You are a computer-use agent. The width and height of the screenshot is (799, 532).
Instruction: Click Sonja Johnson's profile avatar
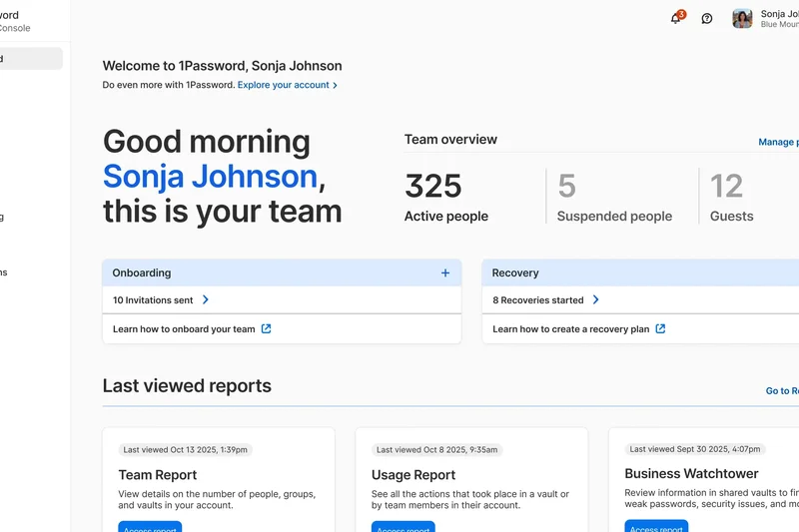[742, 18]
